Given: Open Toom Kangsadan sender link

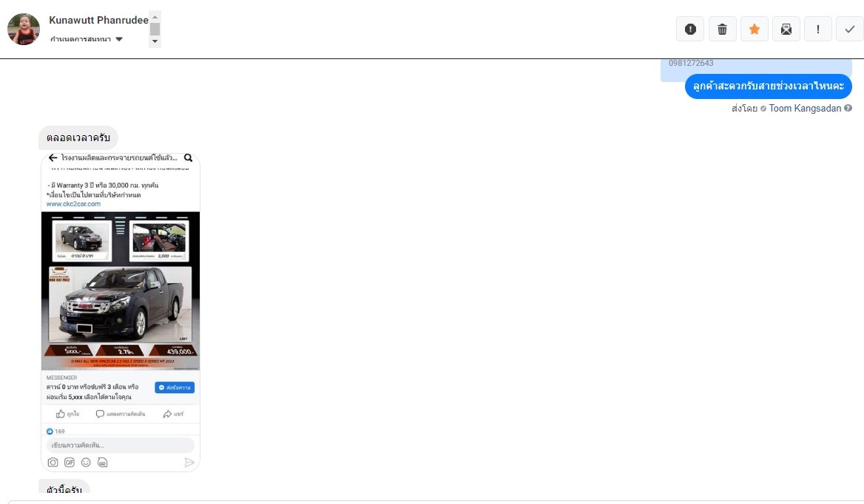Looking at the screenshot, I should click(805, 109).
